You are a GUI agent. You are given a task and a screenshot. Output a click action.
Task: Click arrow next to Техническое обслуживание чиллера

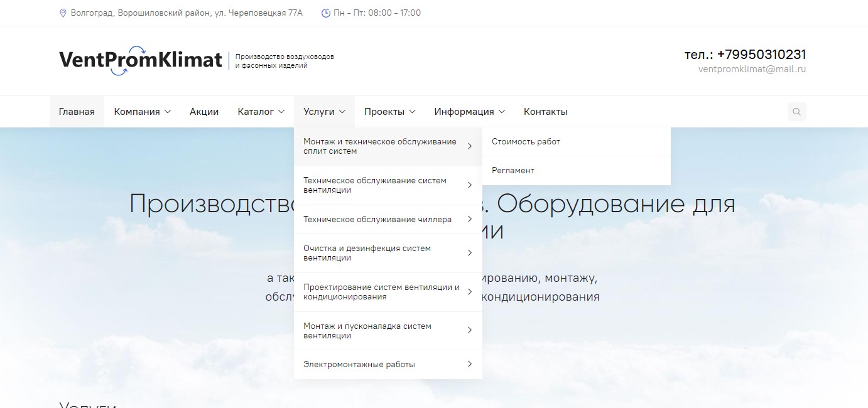[x=469, y=219]
